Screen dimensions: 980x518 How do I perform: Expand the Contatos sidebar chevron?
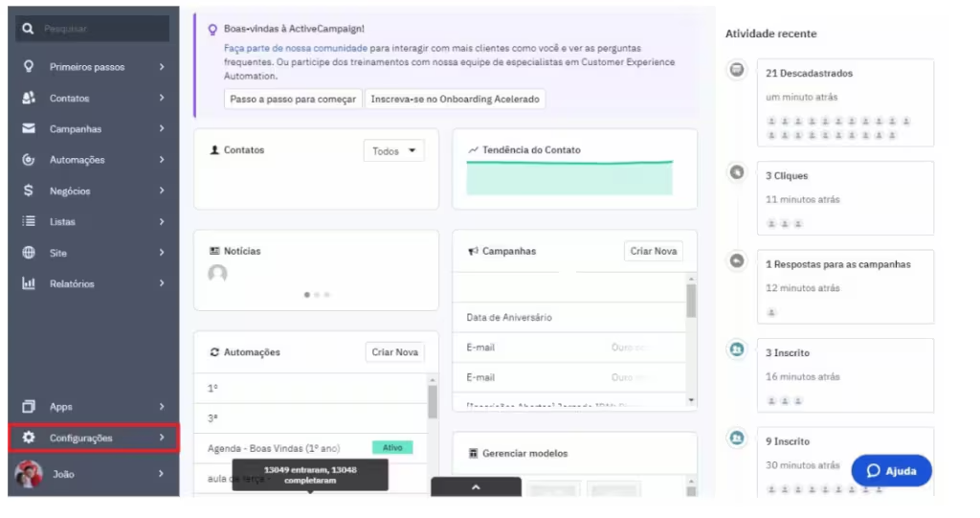[162, 98]
